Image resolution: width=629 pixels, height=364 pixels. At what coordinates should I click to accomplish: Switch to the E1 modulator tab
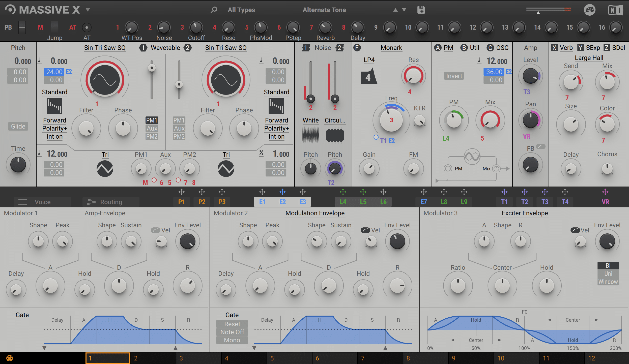click(262, 202)
